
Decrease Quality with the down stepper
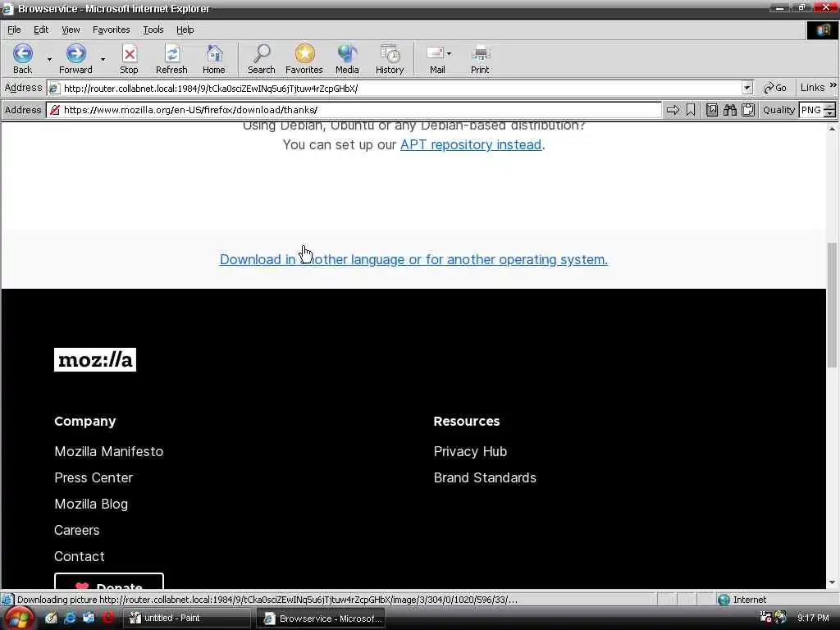[829, 113]
